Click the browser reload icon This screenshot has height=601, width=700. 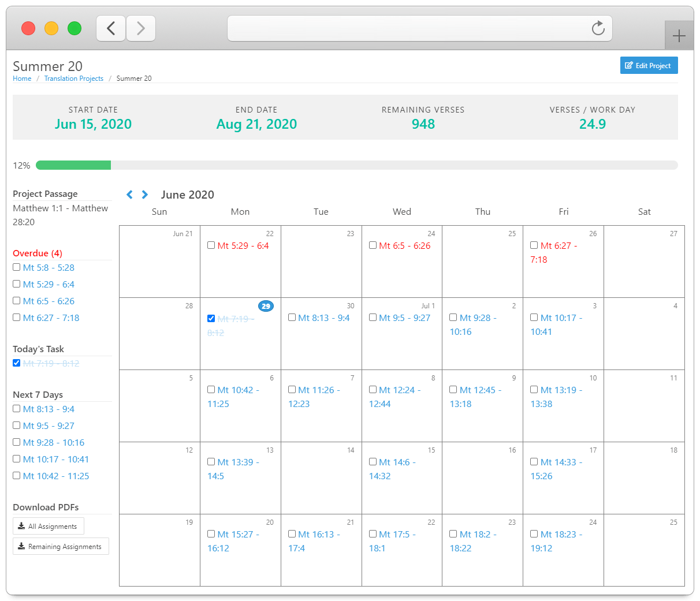(598, 28)
